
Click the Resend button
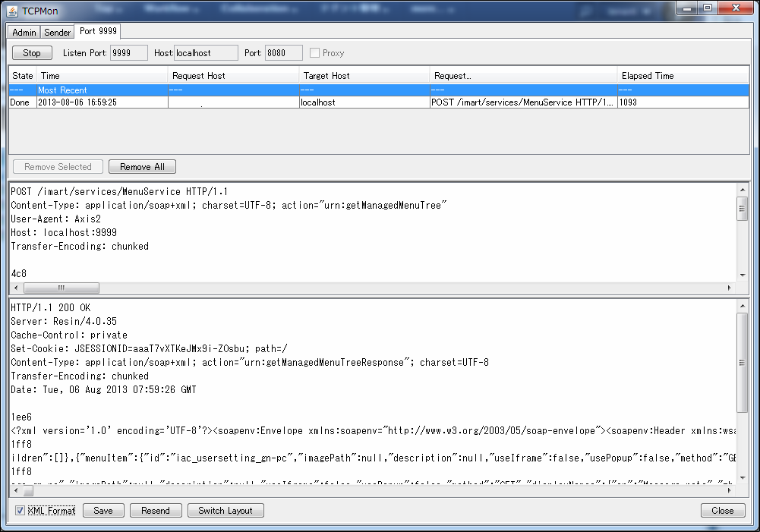(x=156, y=511)
